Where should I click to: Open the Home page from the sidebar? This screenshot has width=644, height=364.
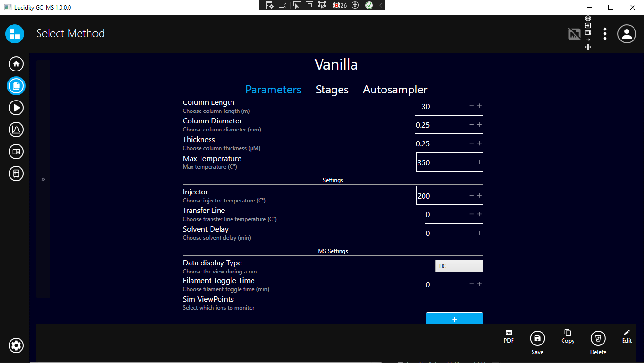coord(16,64)
